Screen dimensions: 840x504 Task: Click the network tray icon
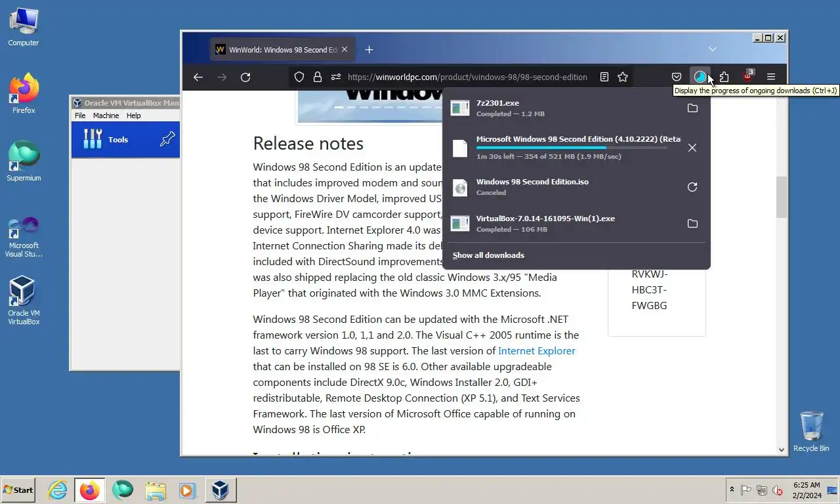tap(762, 490)
